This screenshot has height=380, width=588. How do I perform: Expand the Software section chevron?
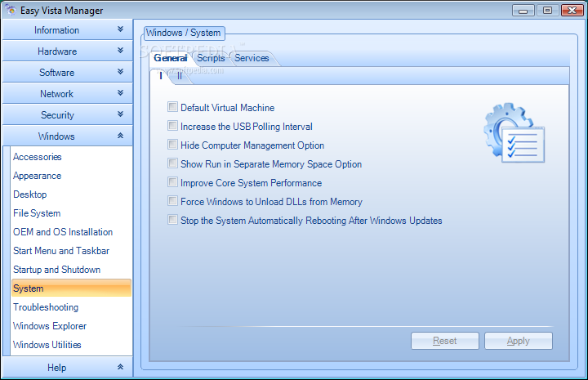(x=120, y=72)
